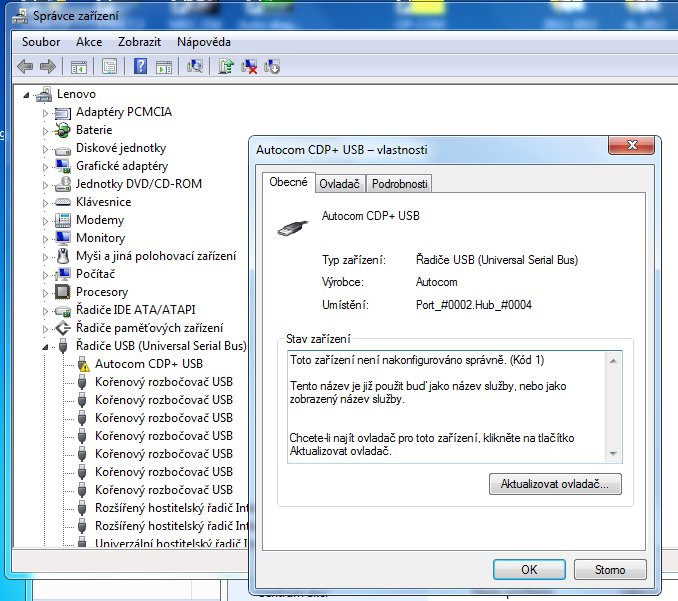678x601 pixels.
Task: Click the Jednotky DVD/CD-ROM icon
Action: (x=63, y=184)
